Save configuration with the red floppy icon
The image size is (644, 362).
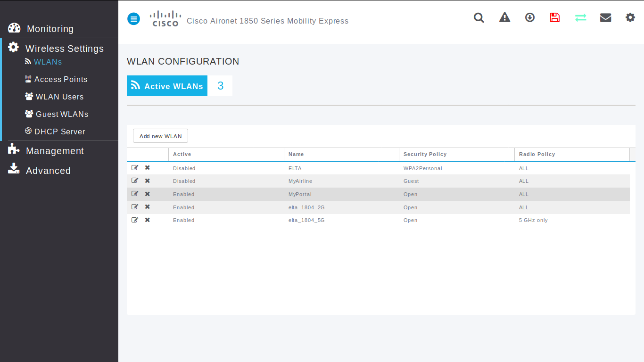555,18
